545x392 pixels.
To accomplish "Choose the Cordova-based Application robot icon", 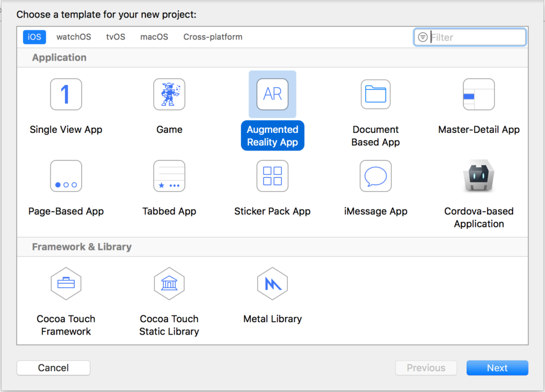I will pyautogui.click(x=478, y=176).
